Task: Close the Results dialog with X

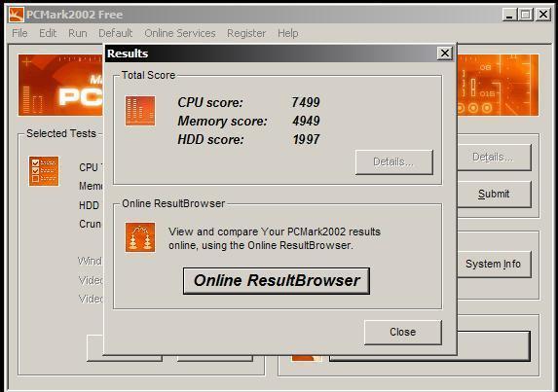Action: tap(445, 53)
